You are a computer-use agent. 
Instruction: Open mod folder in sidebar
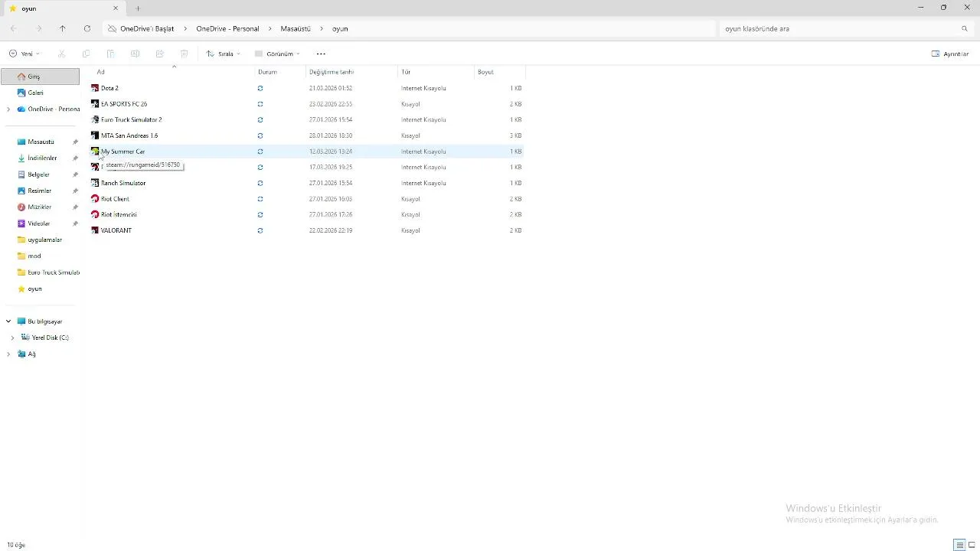coord(34,256)
